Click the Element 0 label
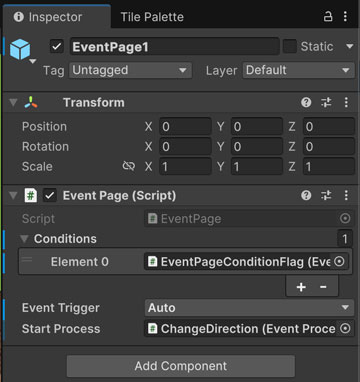The height and width of the screenshot is (382, 360). tap(80, 262)
